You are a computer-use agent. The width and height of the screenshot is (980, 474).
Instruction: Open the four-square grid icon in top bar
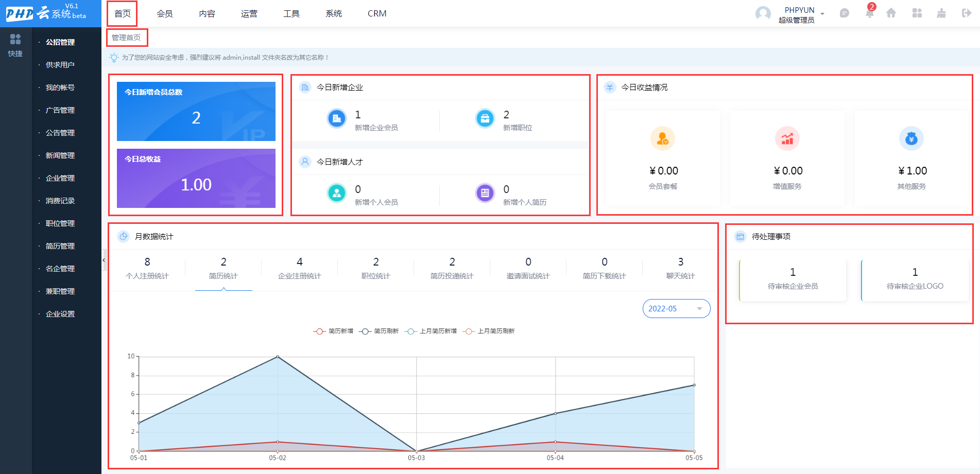917,13
